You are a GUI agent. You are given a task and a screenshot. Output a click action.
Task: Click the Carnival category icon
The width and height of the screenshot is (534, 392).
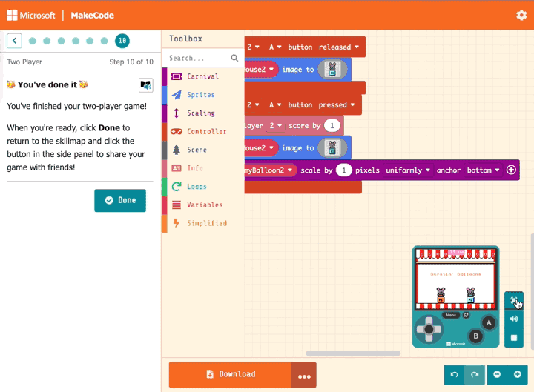pyautogui.click(x=177, y=76)
